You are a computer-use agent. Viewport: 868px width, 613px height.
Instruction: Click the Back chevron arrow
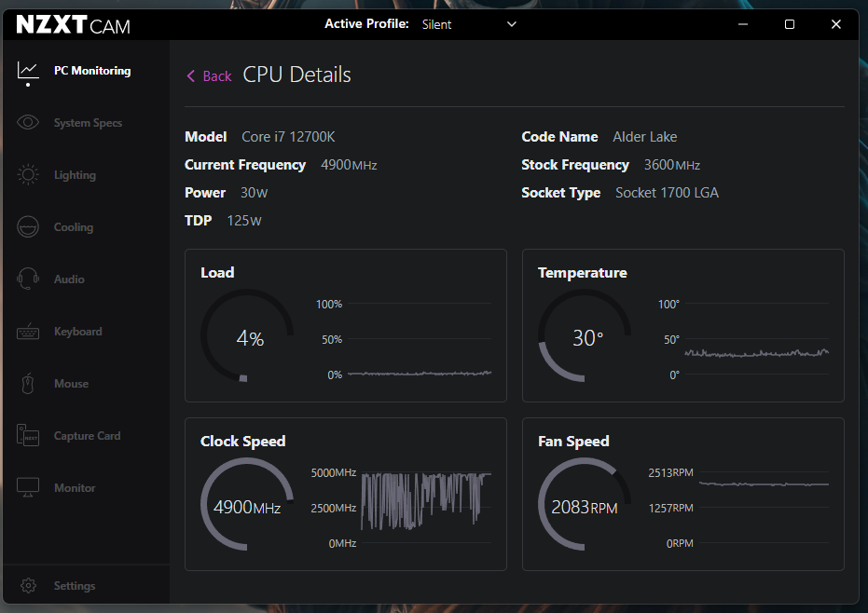(191, 75)
